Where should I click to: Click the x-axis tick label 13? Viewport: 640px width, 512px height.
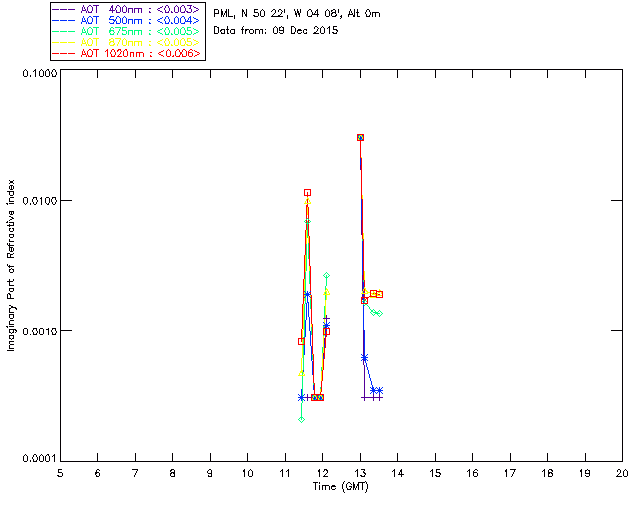(x=360, y=473)
